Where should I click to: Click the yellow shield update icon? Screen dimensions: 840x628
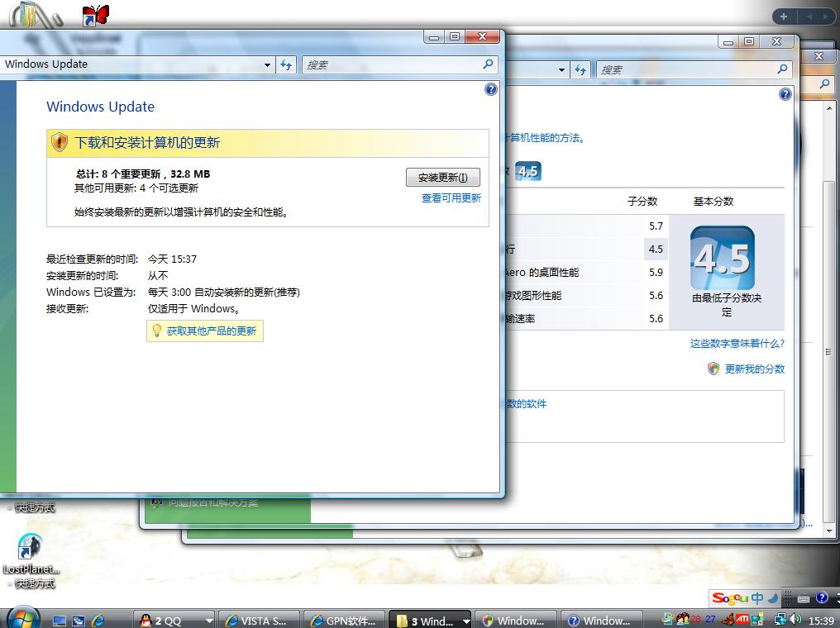[59, 142]
